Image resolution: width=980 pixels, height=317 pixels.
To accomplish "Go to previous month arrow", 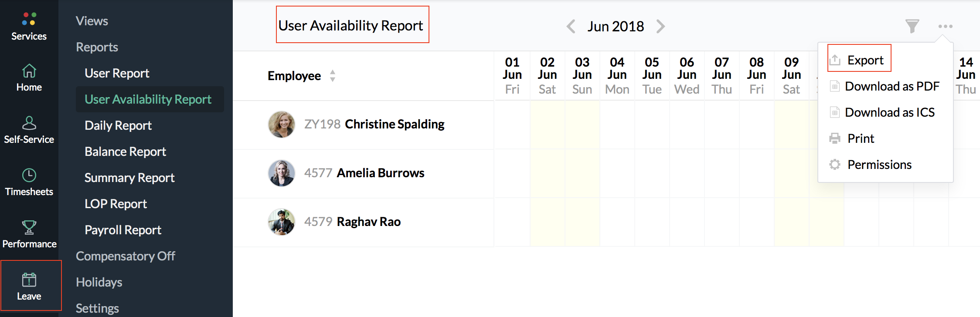I will [x=571, y=26].
